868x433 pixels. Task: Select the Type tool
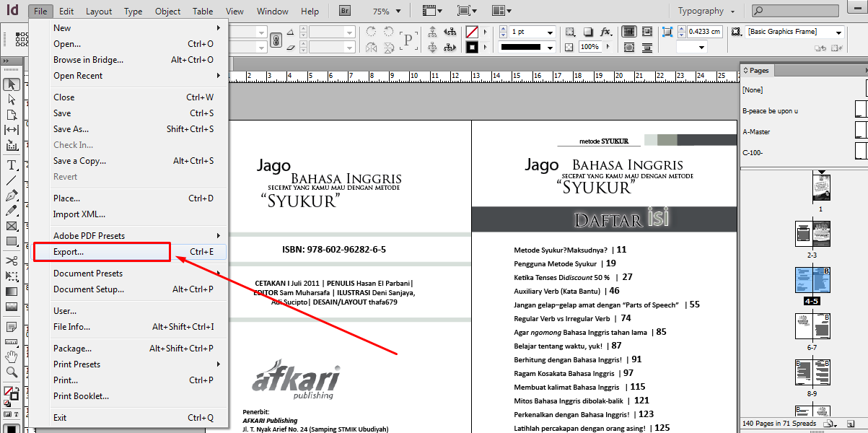(x=12, y=165)
